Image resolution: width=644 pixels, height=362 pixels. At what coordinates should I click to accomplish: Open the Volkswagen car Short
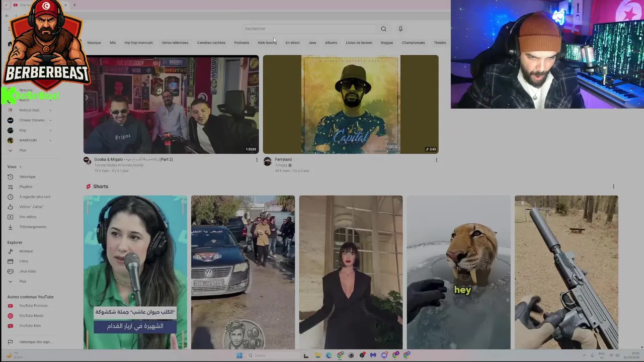click(x=243, y=273)
